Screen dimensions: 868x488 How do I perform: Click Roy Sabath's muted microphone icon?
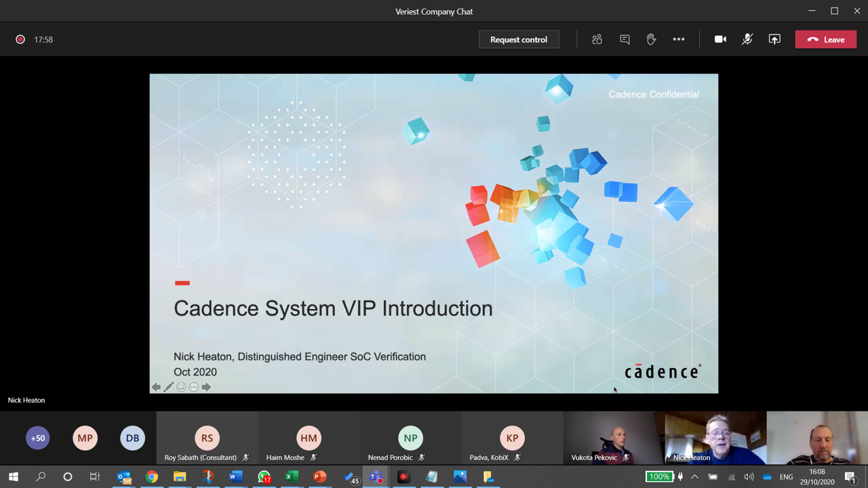245,457
